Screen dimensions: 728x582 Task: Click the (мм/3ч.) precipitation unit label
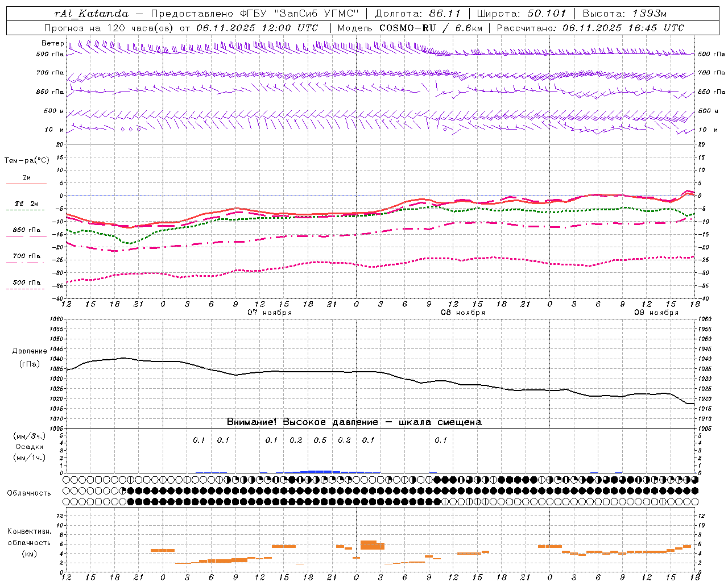[30, 436]
